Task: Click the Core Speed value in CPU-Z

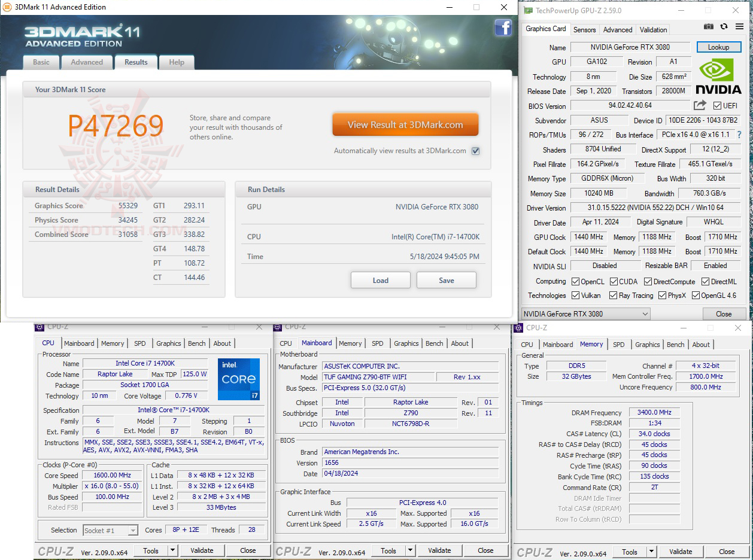Action: click(x=112, y=476)
